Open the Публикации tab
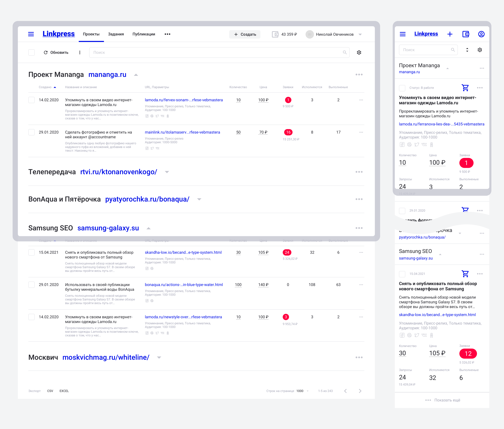 (x=143, y=34)
